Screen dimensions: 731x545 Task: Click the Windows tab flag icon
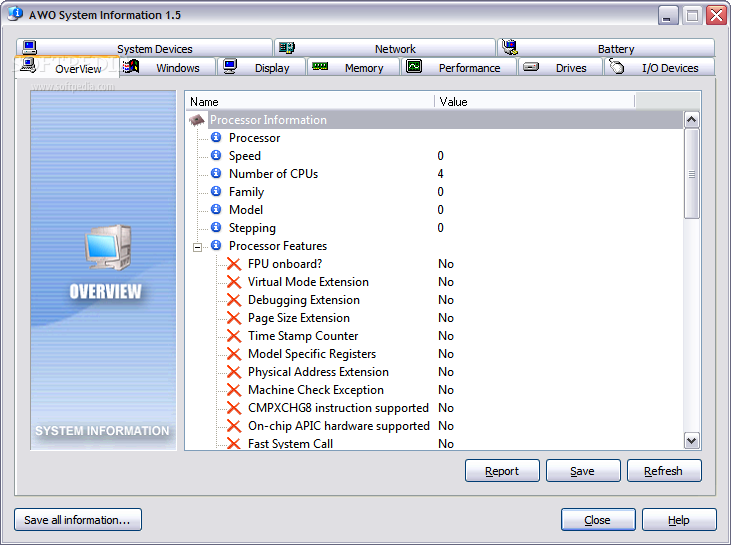[131, 67]
